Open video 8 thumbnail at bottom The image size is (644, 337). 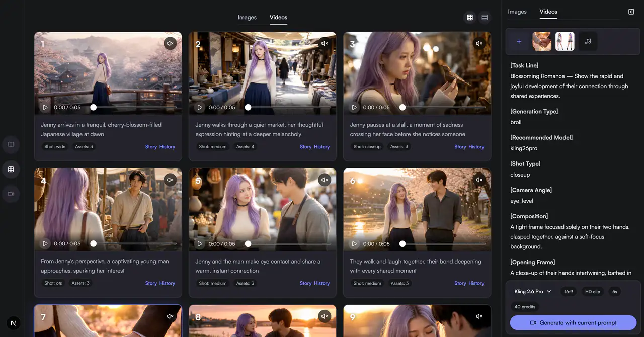coord(262,321)
